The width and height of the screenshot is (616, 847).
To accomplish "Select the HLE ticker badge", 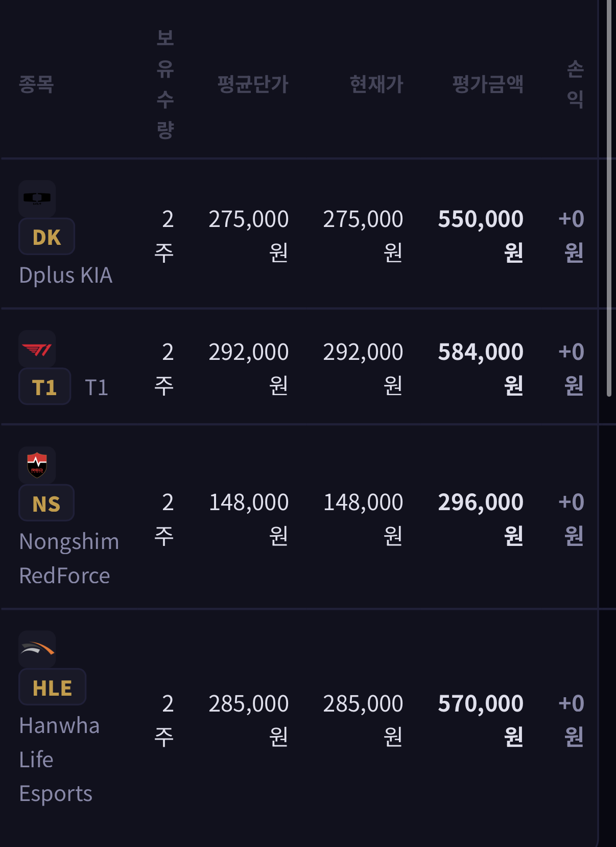I will tap(52, 688).
